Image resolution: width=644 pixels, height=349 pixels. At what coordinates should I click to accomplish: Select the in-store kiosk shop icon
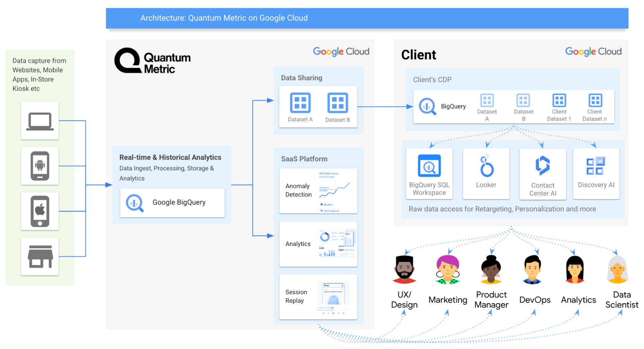click(40, 257)
